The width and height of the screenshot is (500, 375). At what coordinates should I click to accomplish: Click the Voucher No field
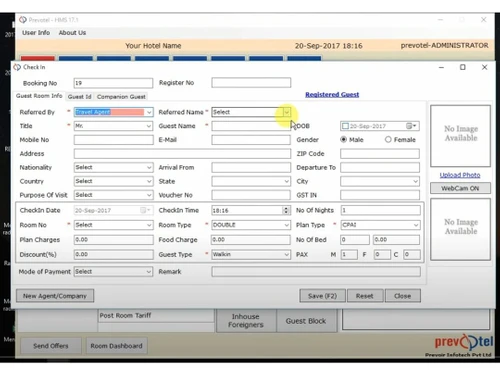tap(251, 195)
